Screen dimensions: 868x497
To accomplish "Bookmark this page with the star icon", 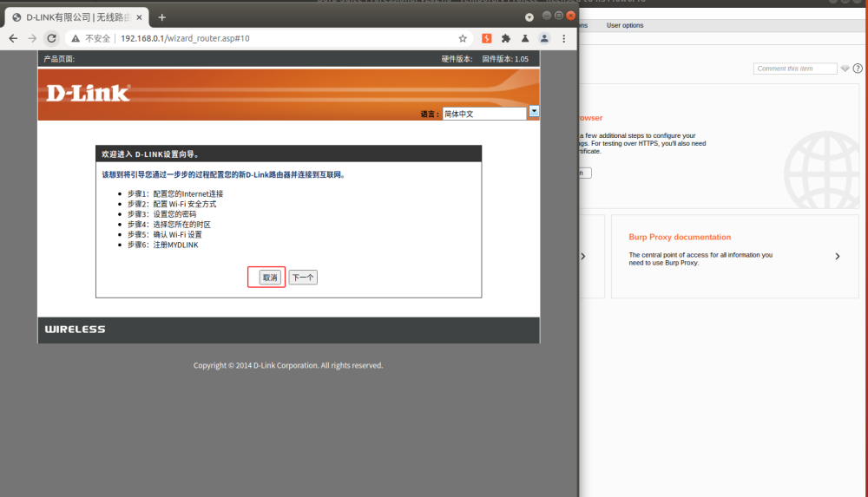I will tap(463, 38).
